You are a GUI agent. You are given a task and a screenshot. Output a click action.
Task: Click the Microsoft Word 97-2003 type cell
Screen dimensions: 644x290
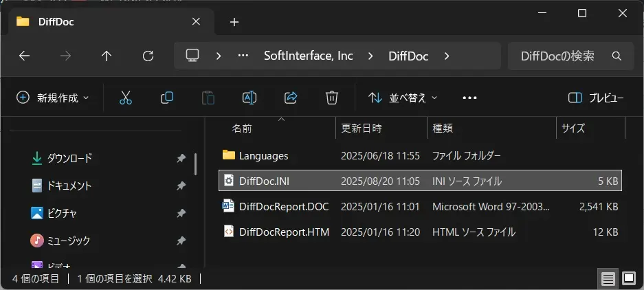point(491,207)
